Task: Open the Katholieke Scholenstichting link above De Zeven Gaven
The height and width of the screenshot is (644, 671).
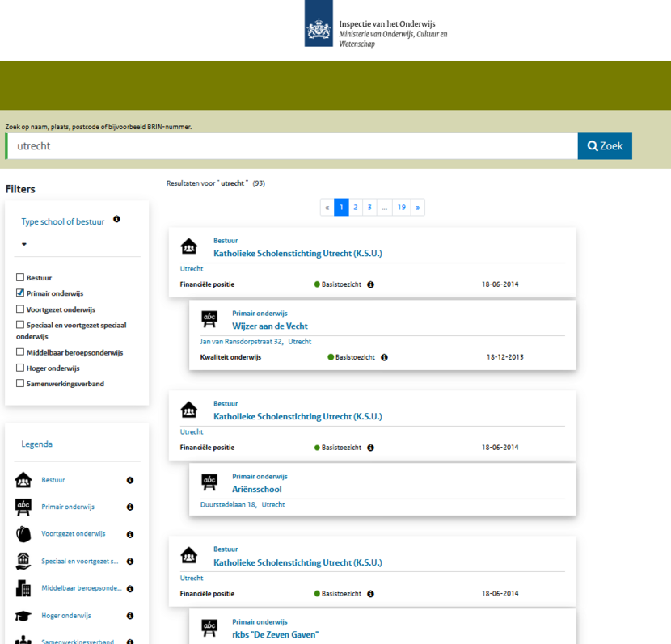Action: 298,562
